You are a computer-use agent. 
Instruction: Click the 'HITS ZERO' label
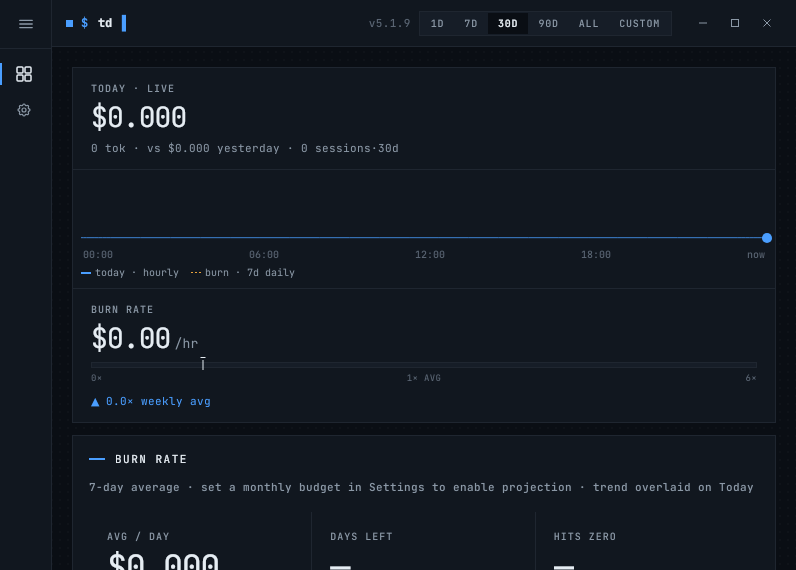[x=585, y=537]
